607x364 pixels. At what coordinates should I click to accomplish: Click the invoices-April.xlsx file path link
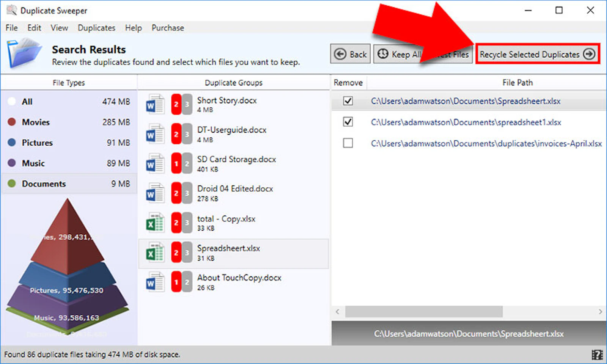coord(486,143)
